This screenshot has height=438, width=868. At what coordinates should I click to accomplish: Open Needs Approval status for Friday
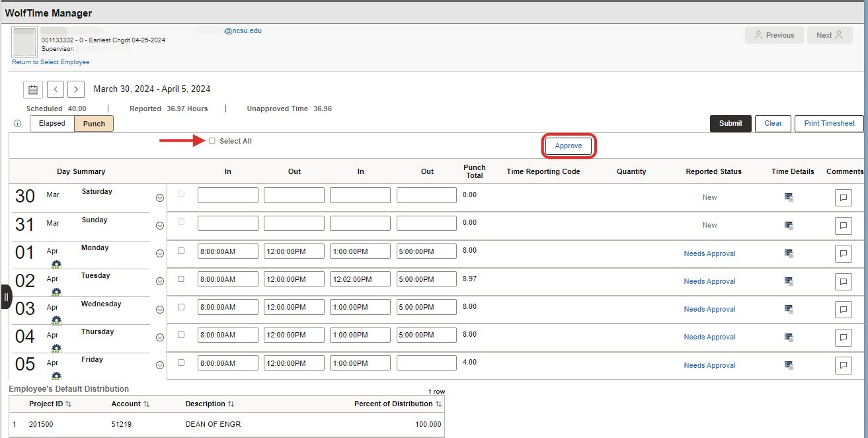(709, 365)
